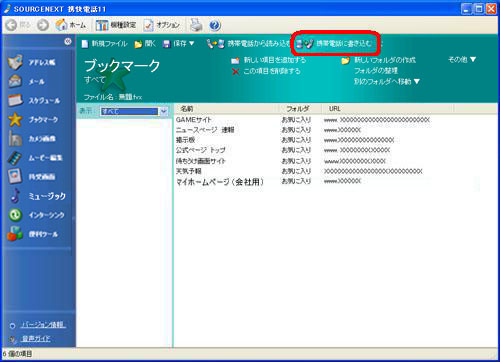Open help via the question mark icon
500x362 pixels.
click(x=215, y=25)
